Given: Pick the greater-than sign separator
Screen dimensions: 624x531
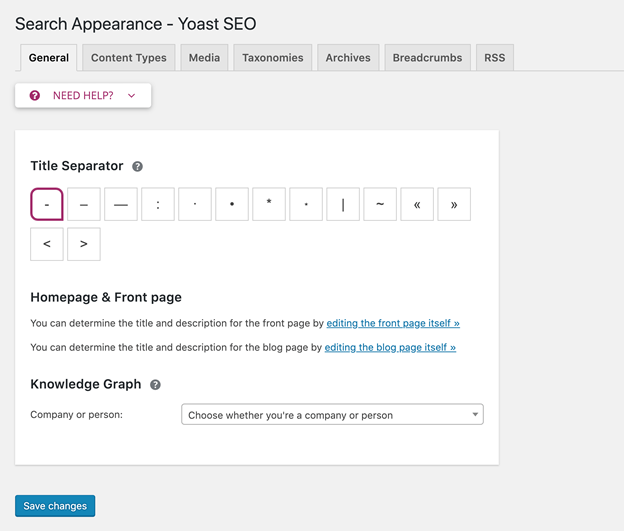Looking at the screenshot, I should [x=84, y=244].
